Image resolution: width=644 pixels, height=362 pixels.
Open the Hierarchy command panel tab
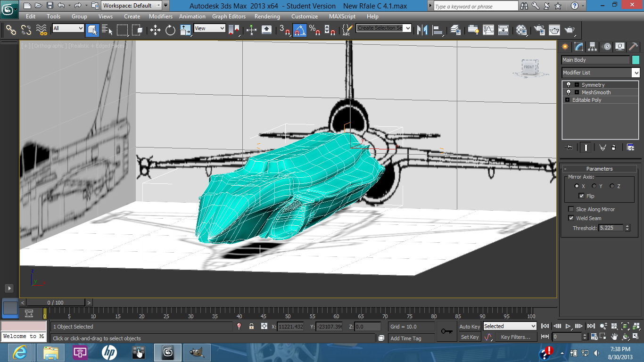coord(593,46)
